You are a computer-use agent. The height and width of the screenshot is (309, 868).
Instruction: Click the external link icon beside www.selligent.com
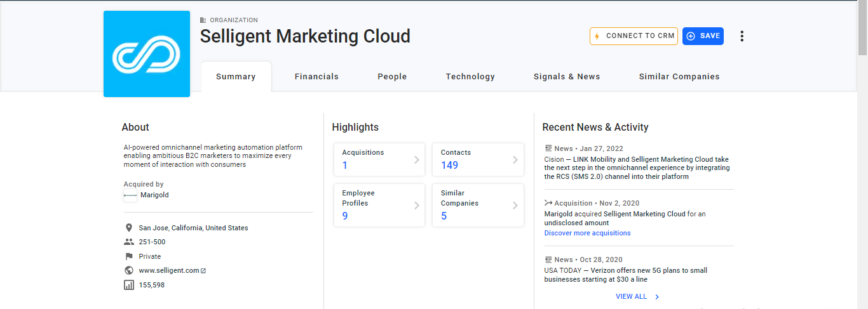(x=203, y=271)
